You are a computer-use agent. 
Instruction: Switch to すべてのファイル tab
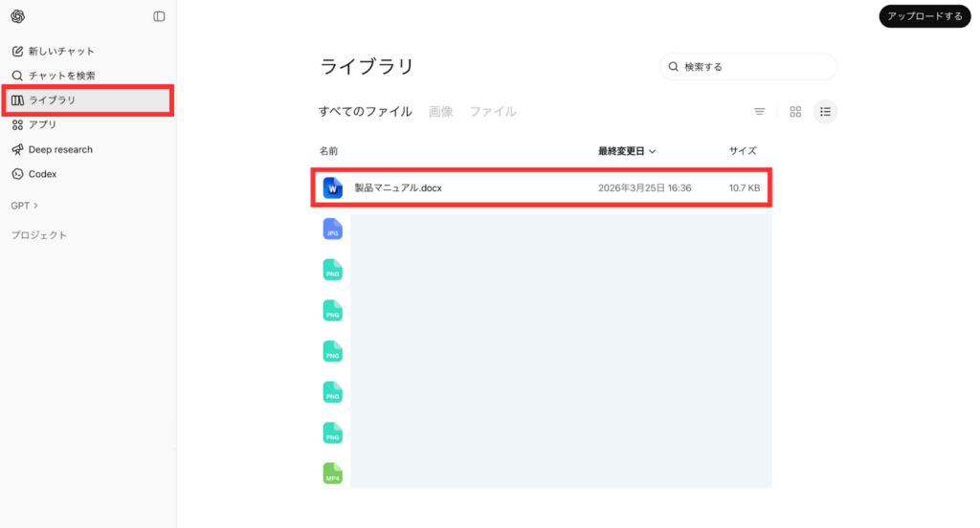coord(365,112)
